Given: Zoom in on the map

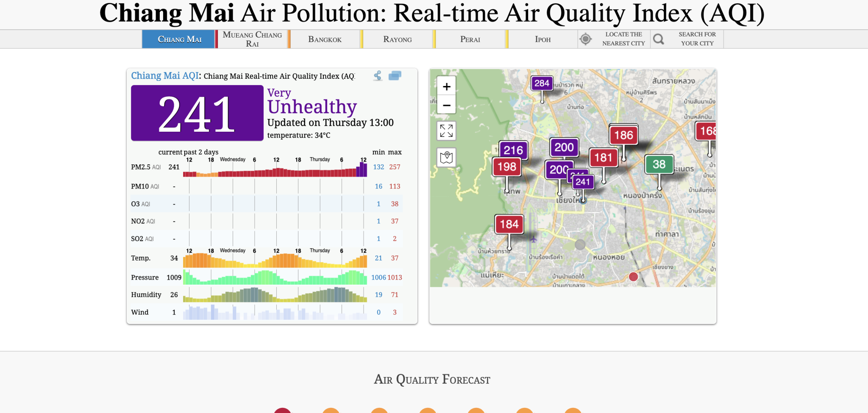Looking at the screenshot, I should pyautogui.click(x=446, y=87).
